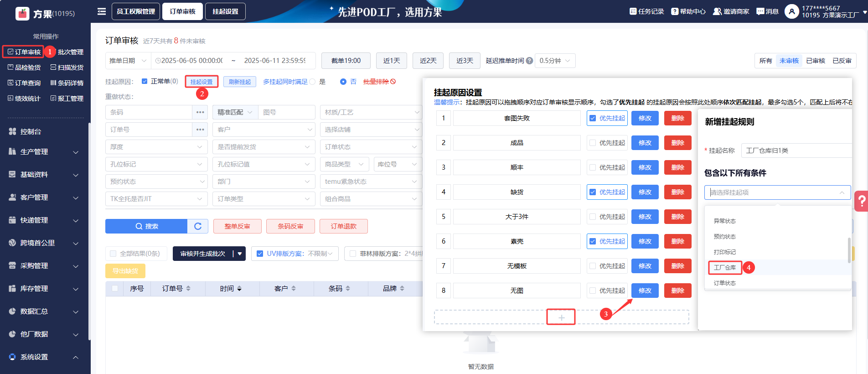
Task: Open 请选择挂起项 condition dropdown
Action: click(777, 192)
